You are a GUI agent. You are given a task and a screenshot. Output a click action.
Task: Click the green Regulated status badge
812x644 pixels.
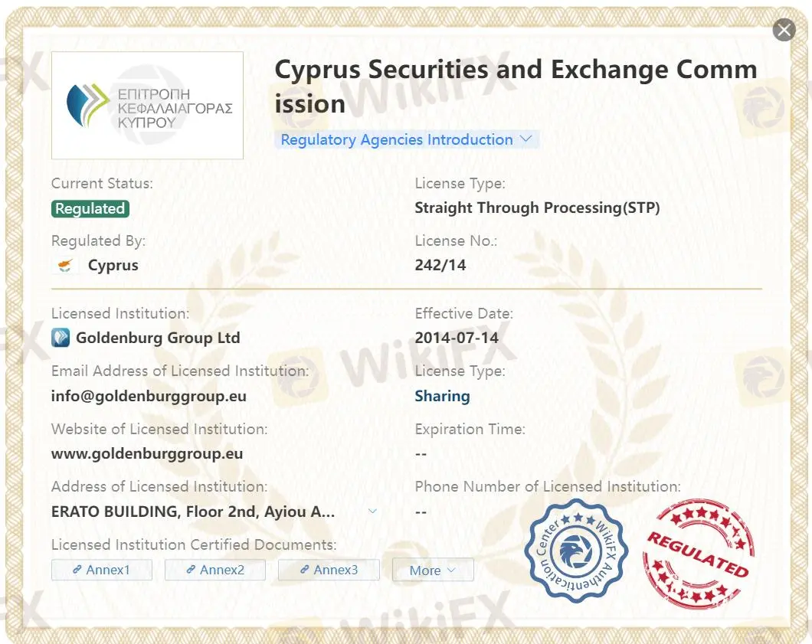pos(90,208)
